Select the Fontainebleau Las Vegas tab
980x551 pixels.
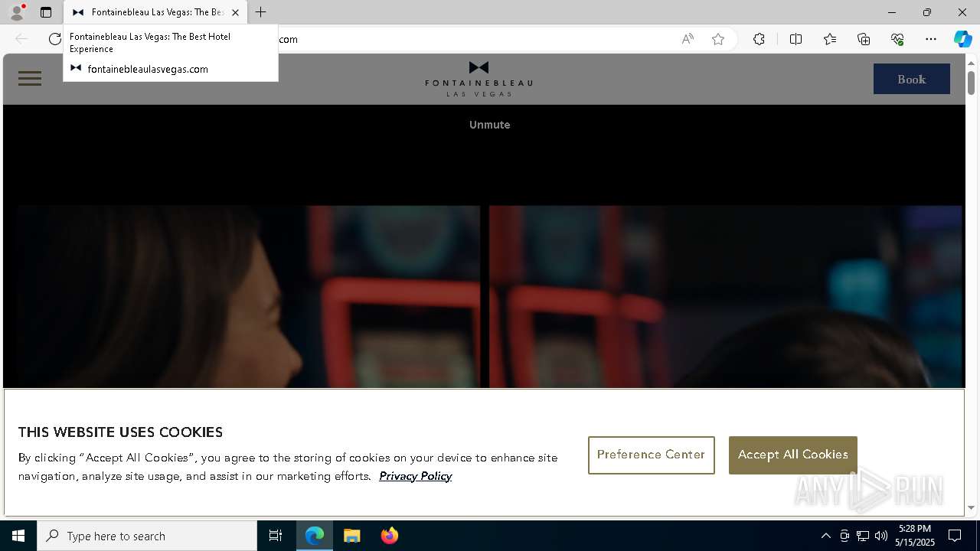pos(155,12)
